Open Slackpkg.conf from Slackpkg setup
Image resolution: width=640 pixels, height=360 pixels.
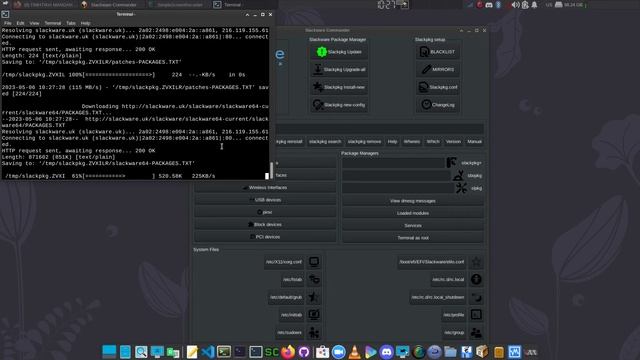pos(438,87)
